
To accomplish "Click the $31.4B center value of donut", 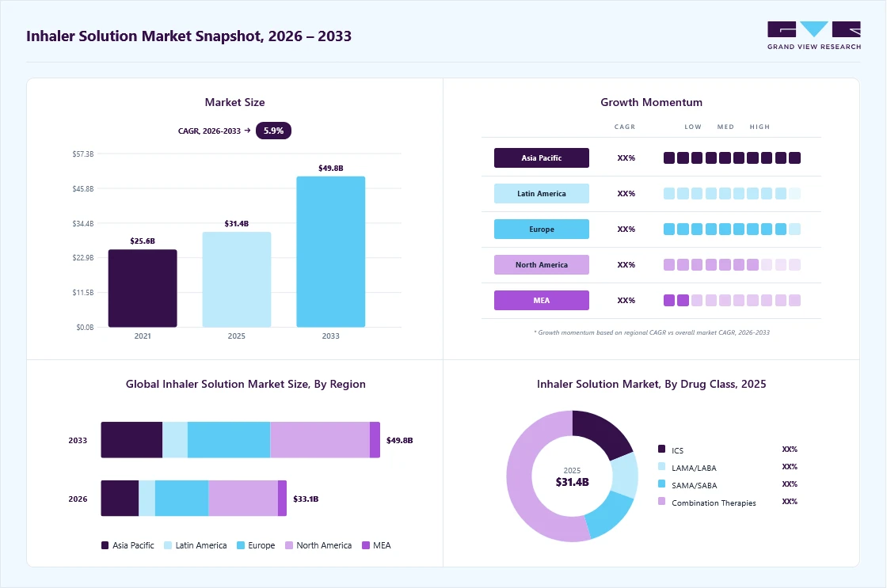I will coord(573,482).
